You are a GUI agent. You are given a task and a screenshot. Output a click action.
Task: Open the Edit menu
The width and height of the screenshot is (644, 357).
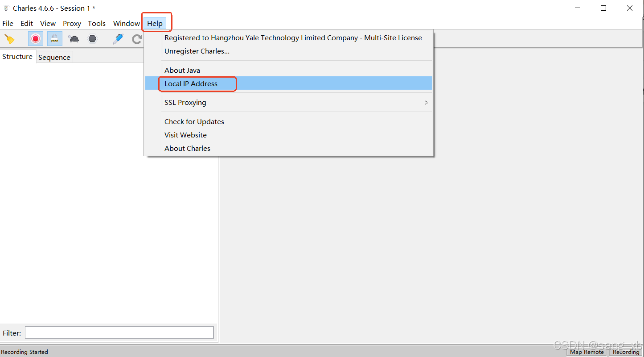[x=27, y=23]
